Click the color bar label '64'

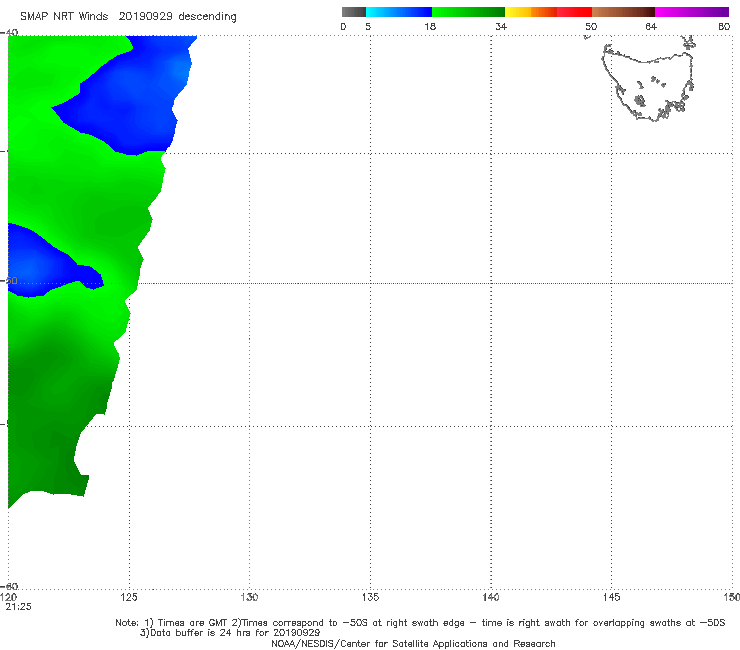[x=651, y=27]
